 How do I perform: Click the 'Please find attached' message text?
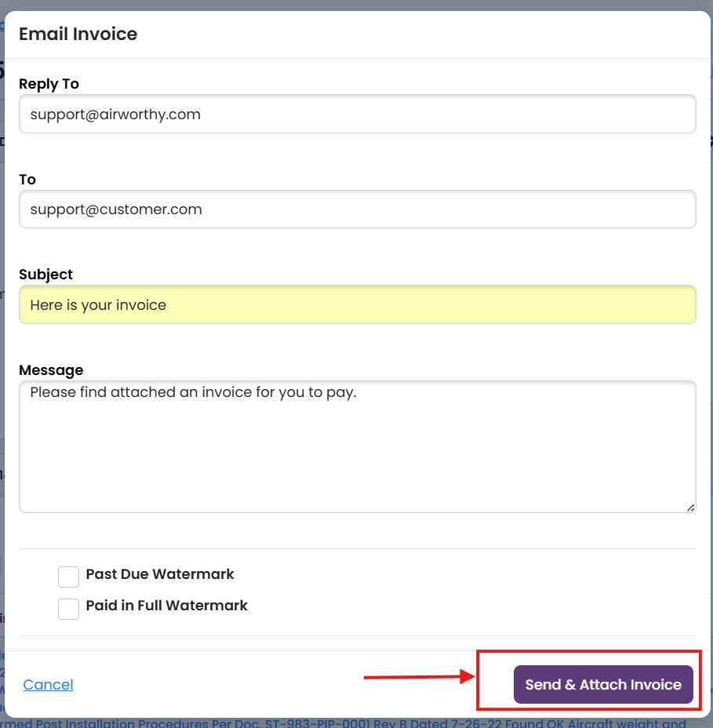[x=193, y=392]
